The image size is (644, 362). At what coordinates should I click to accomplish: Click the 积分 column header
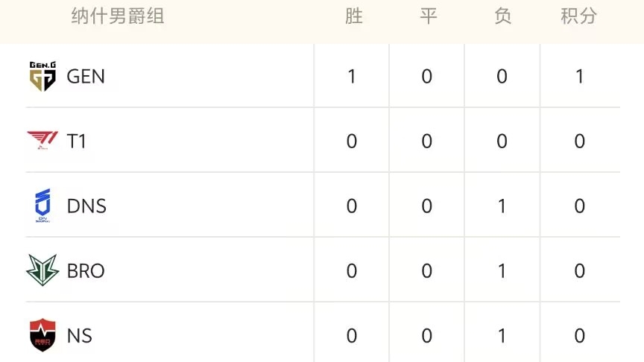click(x=579, y=16)
